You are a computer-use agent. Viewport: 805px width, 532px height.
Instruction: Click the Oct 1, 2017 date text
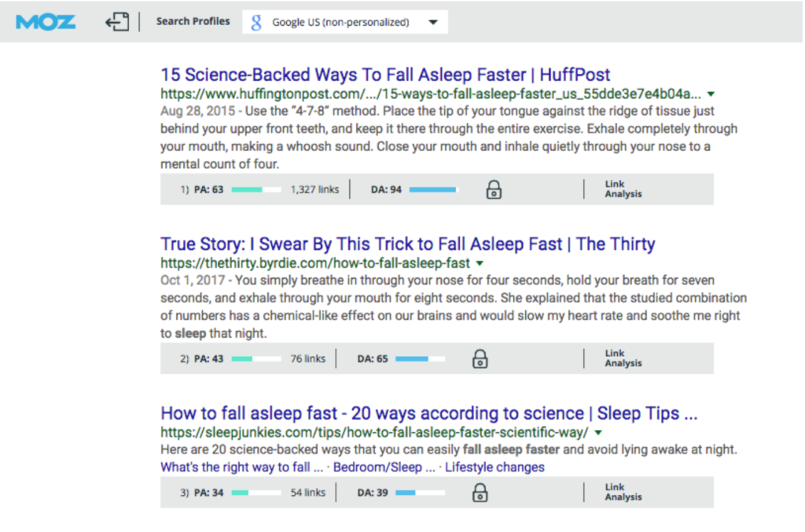click(193, 281)
